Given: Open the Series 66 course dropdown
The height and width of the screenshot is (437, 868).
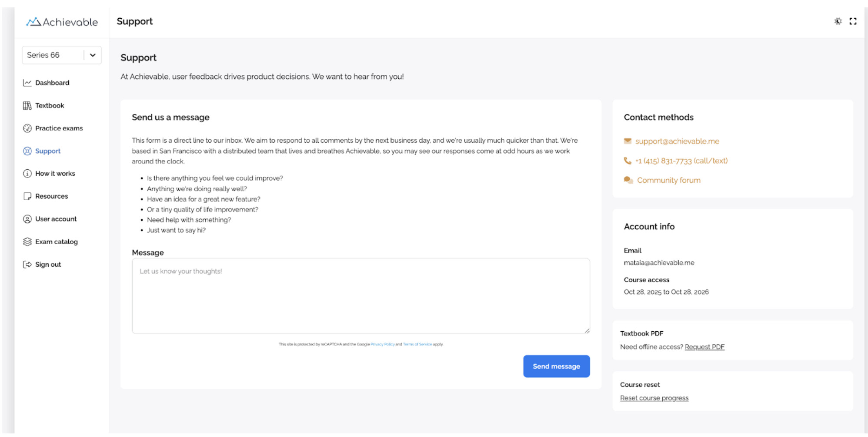Looking at the screenshot, I should pos(52,55).
